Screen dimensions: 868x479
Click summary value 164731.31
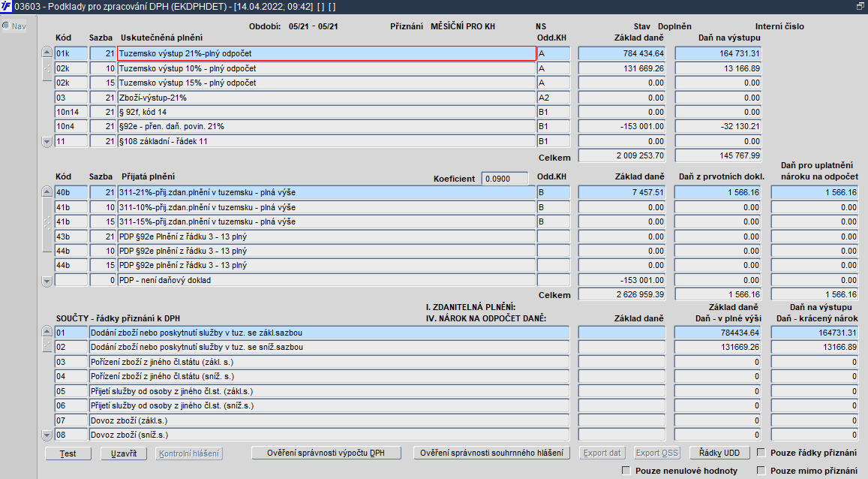[814, 333]
